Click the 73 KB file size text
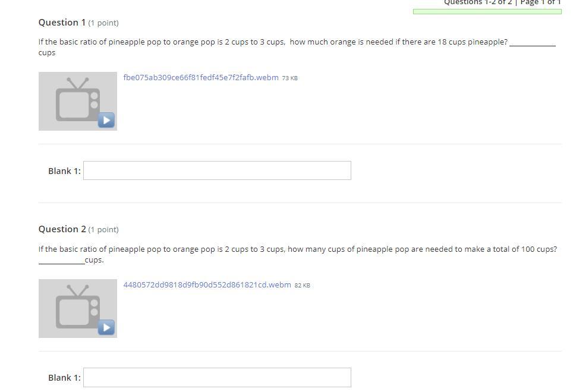 pyautogui.click(x=290, y=78)
